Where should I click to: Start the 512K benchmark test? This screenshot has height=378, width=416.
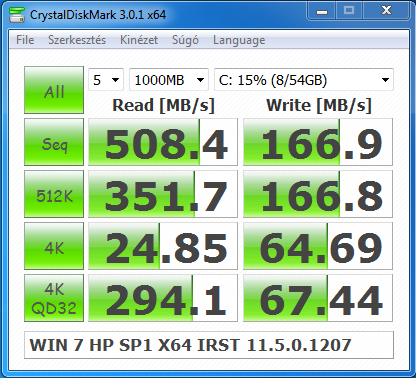[54, 194]
